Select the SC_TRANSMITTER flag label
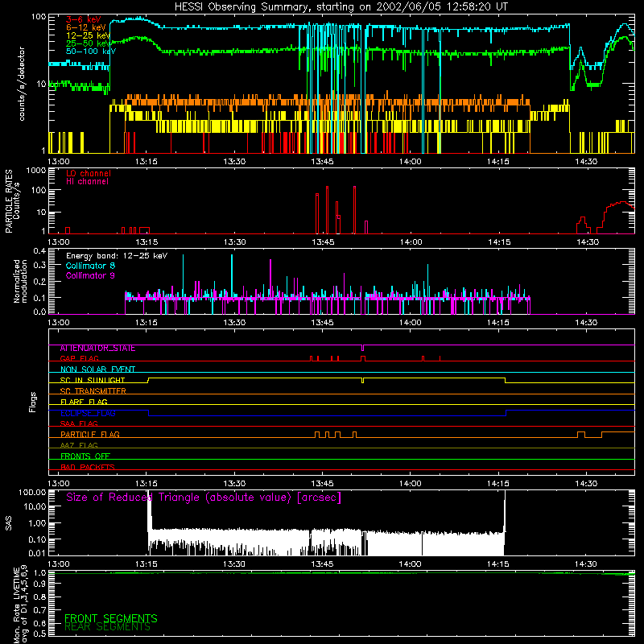 pos(93,391)
